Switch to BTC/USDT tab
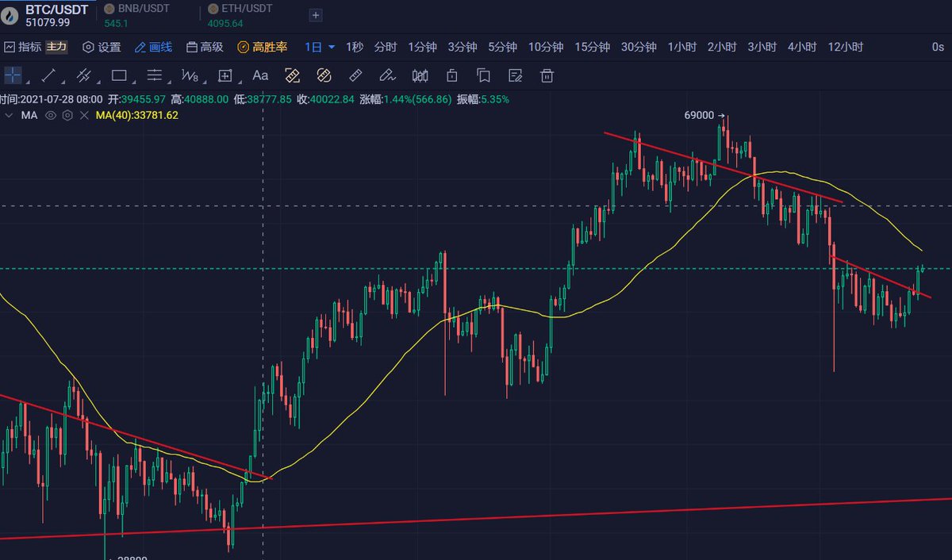The image size is (952, 560). (47, 14)
